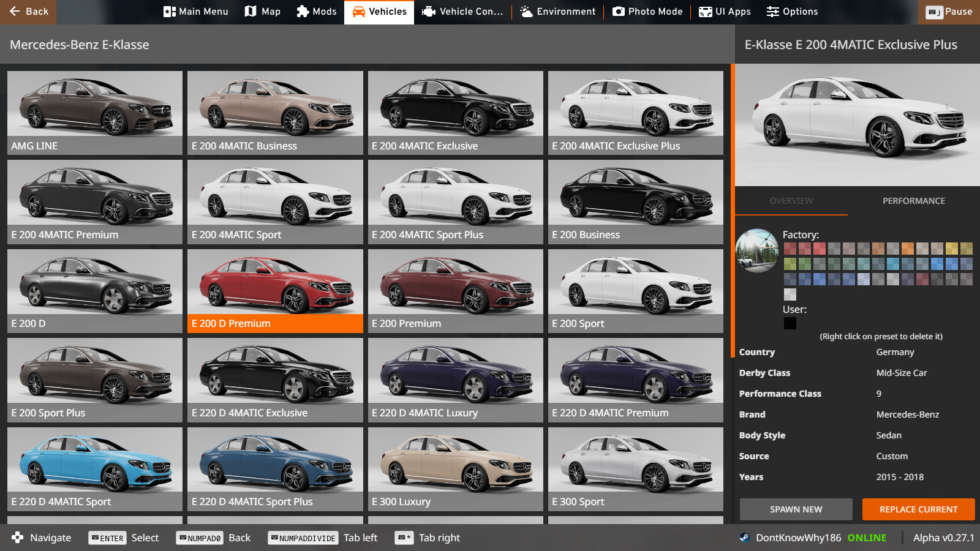Go back using the Back arrow button
The height and width of the screenshot is (551, 980).
(28, 12)
